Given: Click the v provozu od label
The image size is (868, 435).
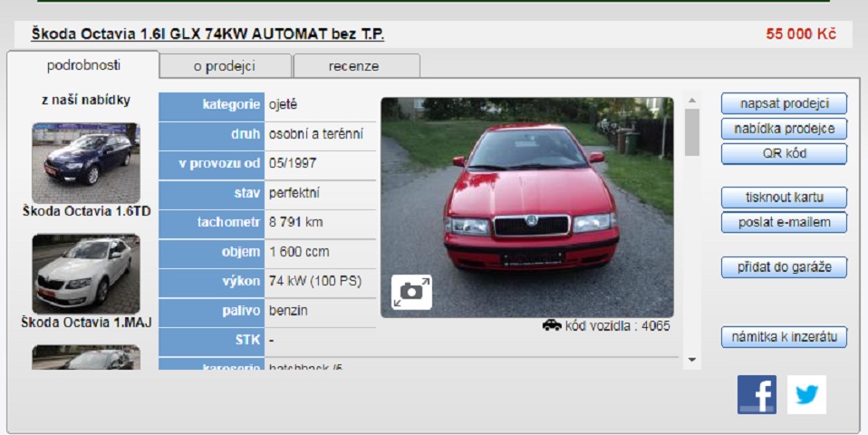Looking at the screenshot, I should [219, 163].
